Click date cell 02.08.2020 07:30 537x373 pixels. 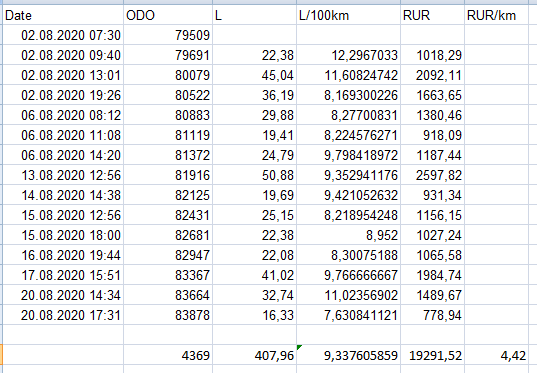click(63, 35)
